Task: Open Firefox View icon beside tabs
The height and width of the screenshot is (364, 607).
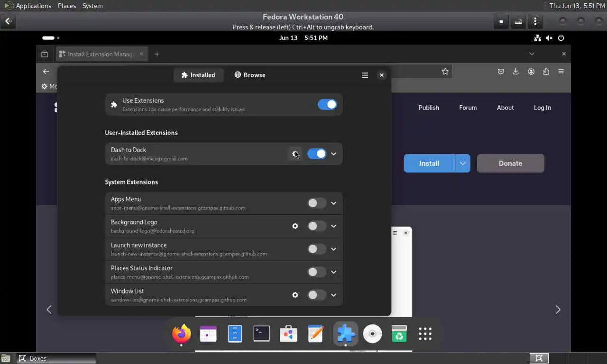Action: (45, 54)
